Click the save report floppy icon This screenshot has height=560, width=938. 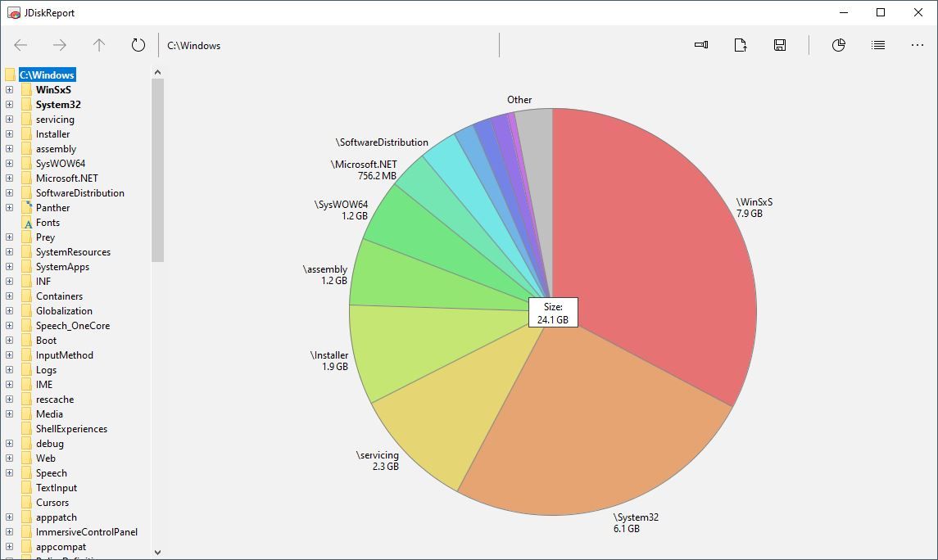(780, 45)
